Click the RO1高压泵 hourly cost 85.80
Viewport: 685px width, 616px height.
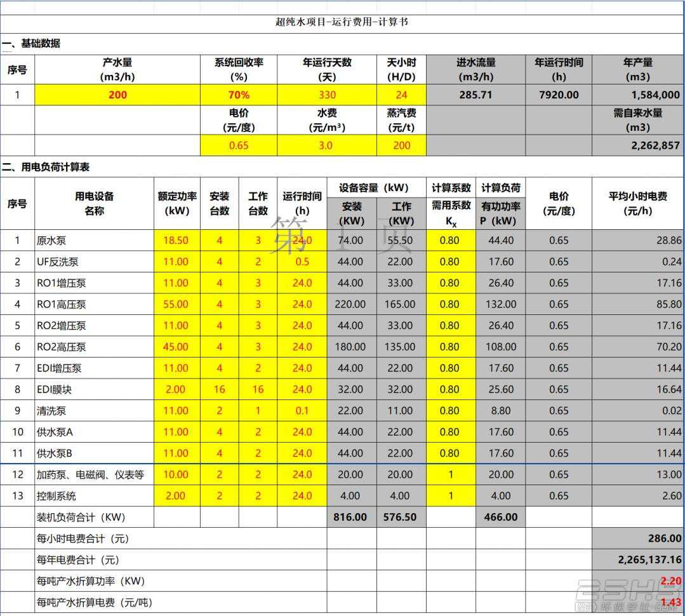coord(638,304)
